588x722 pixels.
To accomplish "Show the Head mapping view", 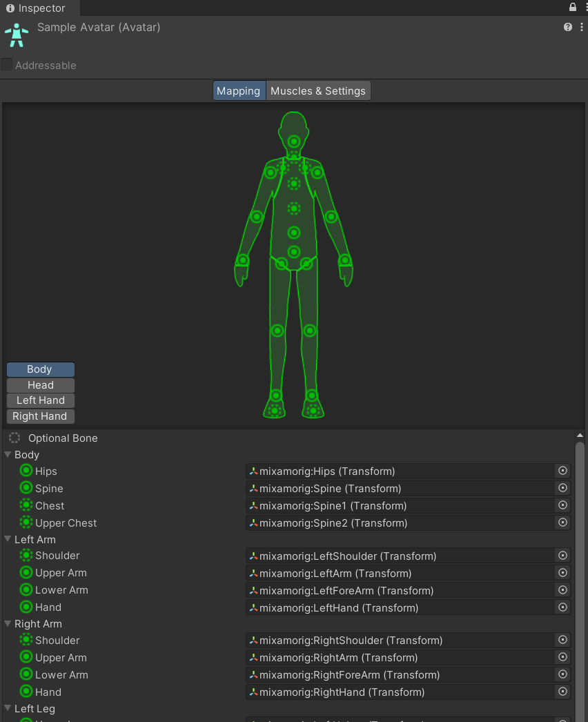I will click(x=41, y=385).
